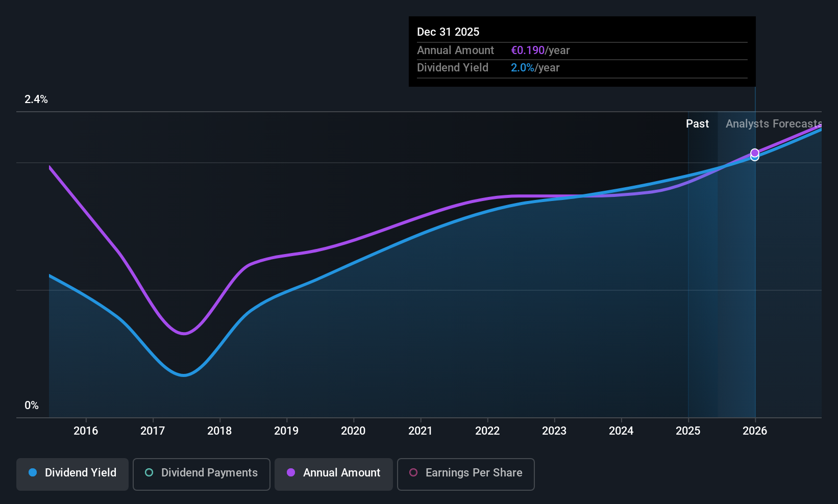Click the 2.4% y-axis label
This screenshot has height=504, width=838.
pyautogui.click(x=36, y=99)
